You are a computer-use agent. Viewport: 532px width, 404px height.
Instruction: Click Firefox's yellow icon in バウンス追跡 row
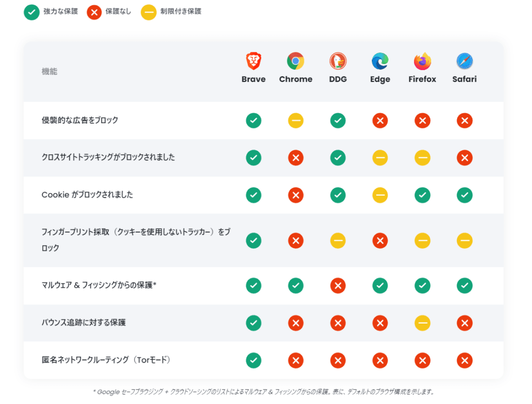pos(422,323)
